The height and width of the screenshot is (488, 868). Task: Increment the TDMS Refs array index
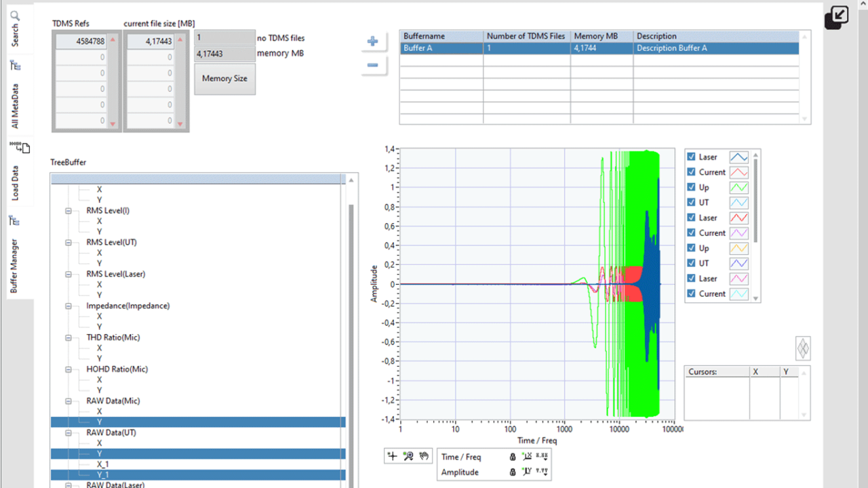coord(113,39)
